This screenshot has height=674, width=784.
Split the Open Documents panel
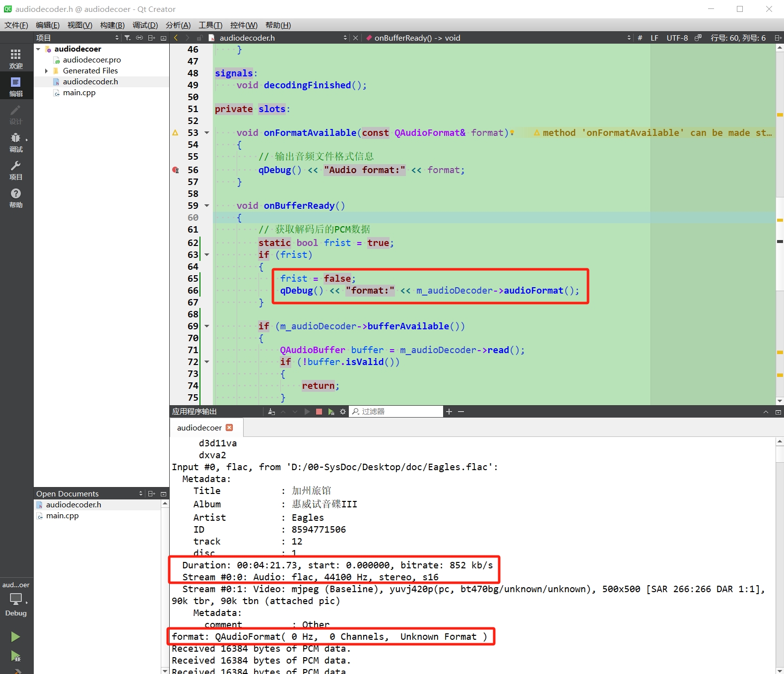(152, 493)
